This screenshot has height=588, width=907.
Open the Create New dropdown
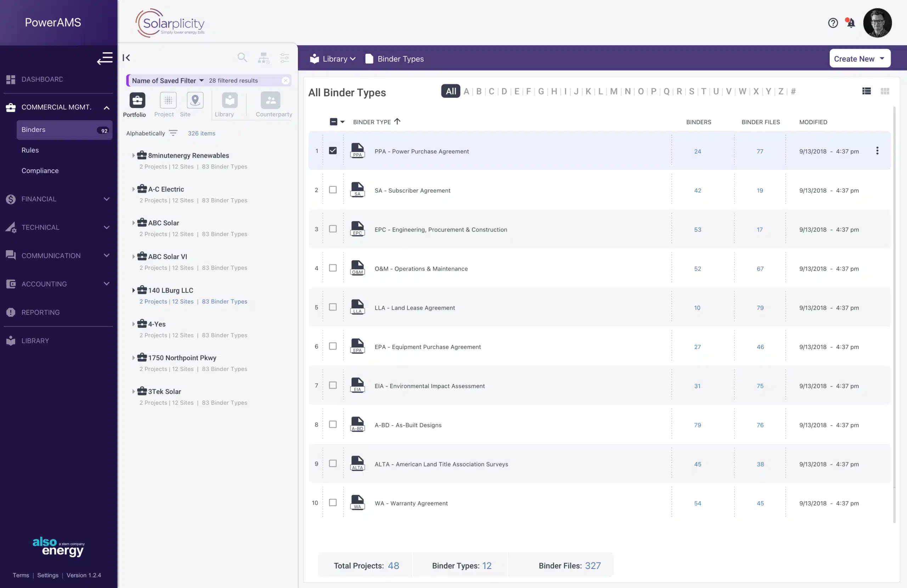point(860,59)
